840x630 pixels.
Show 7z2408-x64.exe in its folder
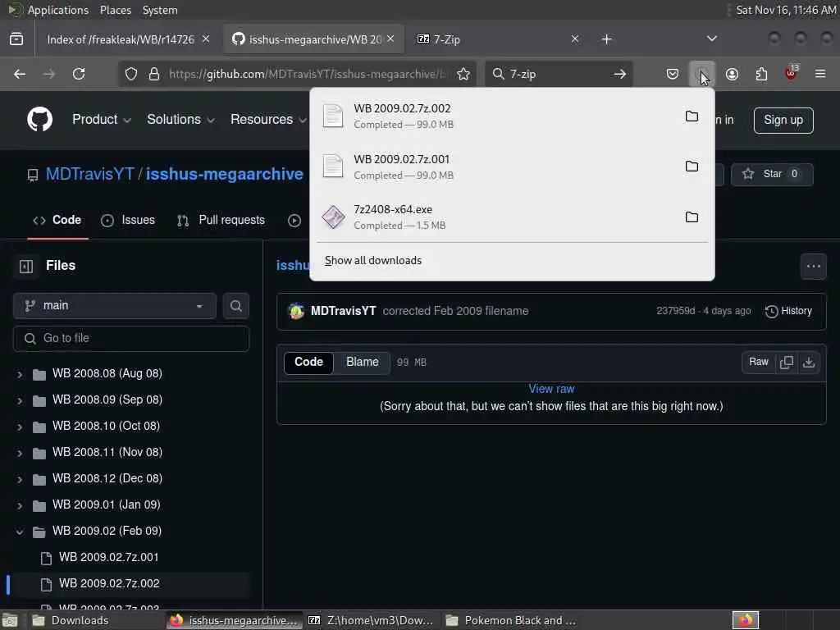pos(692,217)
